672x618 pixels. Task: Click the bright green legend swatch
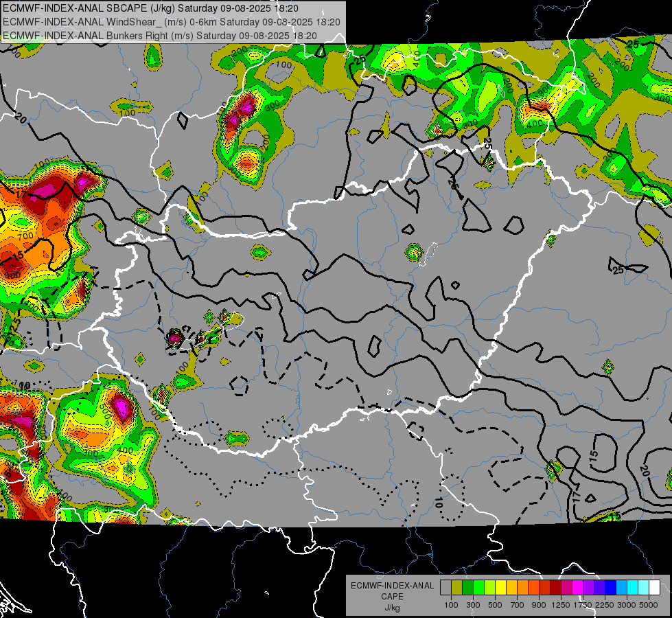(x=478, y=587)
